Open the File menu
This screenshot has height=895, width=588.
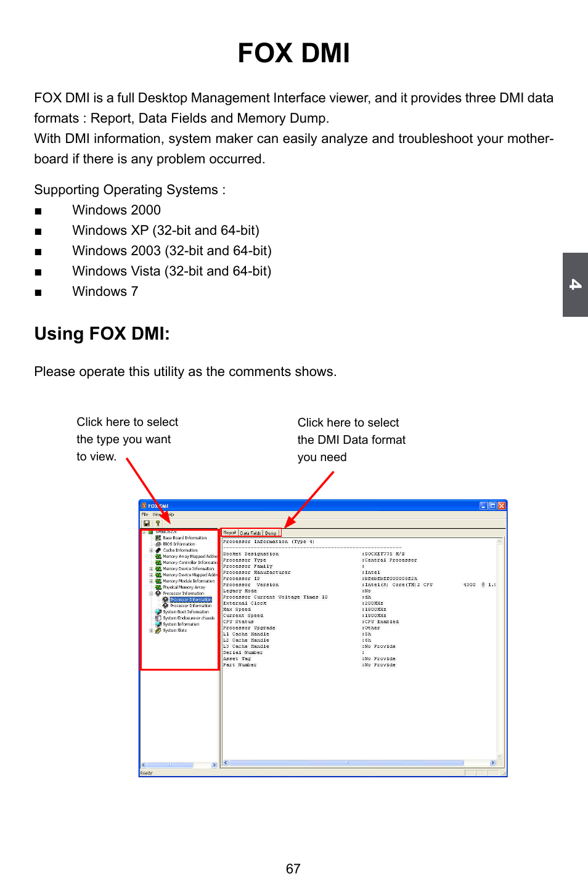[x=145, y=514]
